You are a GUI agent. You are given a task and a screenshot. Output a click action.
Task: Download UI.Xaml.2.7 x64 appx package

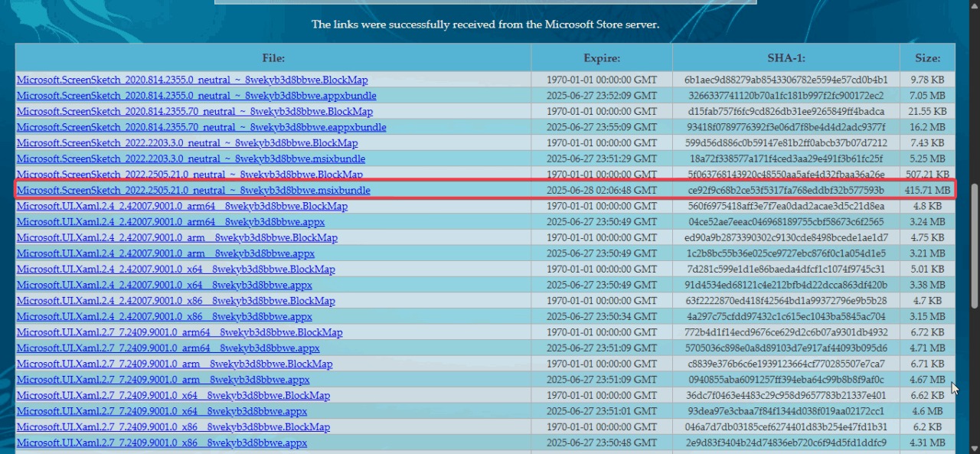click(162, 411)
